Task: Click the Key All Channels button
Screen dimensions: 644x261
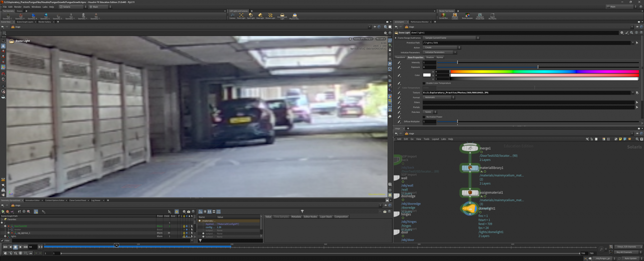Action: tap(624, 252)
